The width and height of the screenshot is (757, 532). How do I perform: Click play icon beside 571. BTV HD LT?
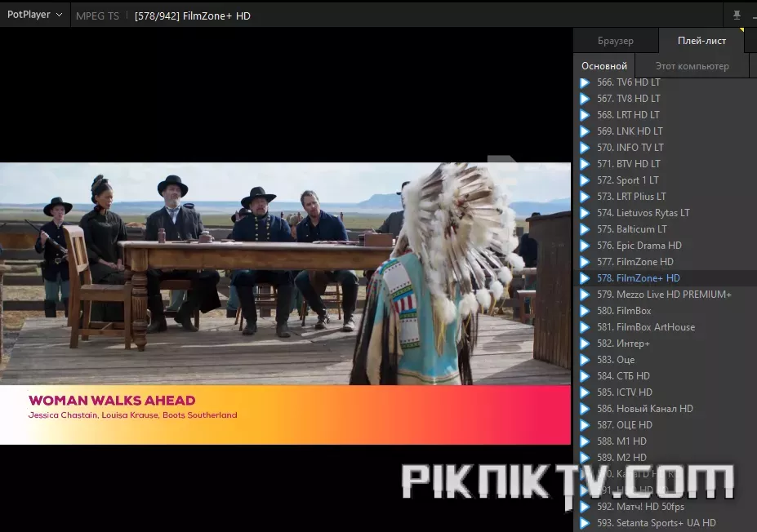[585, 164]
